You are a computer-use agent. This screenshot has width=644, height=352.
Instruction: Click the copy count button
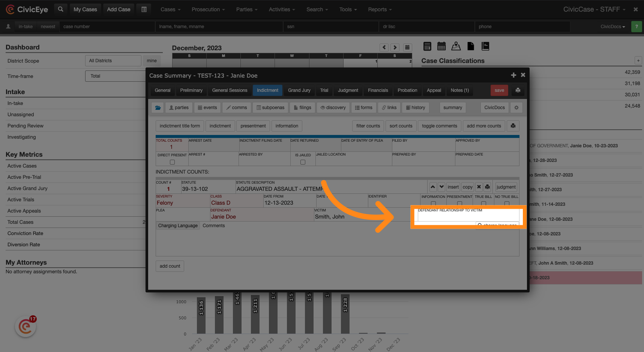click(x=467, y=187)
